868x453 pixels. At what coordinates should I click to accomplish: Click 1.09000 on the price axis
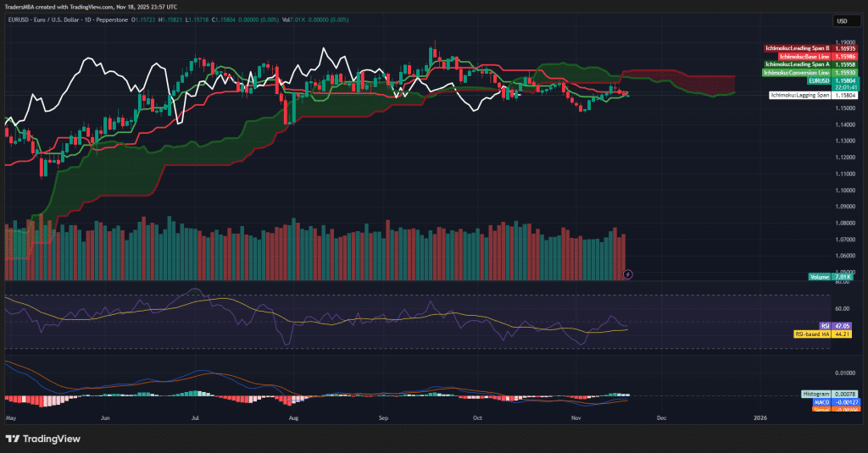click(x=845, y=207)
